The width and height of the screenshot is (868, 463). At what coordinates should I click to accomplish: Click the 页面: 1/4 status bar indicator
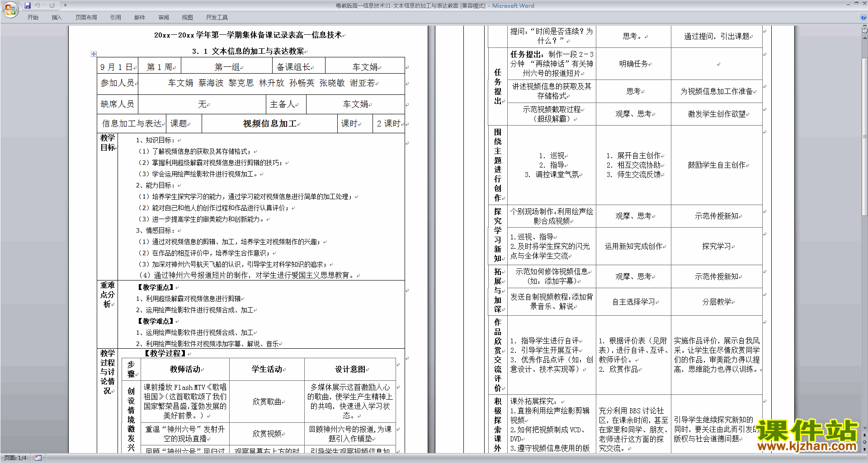[15, 458]
